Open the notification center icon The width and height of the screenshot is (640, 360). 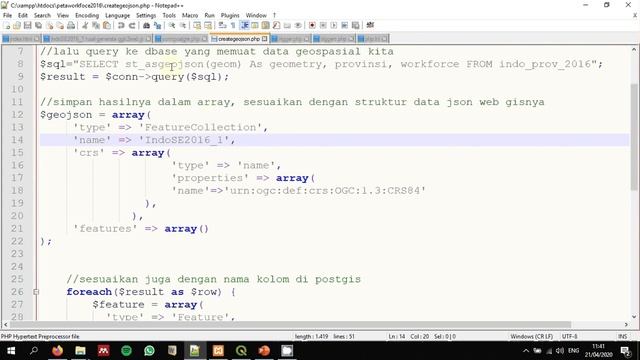click(x=626, y=351)
